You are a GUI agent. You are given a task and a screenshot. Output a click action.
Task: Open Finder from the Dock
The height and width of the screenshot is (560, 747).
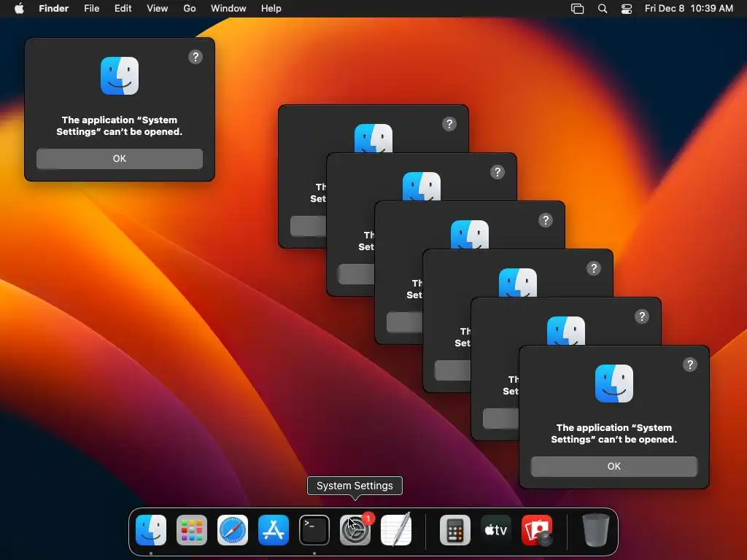[151, 530]
